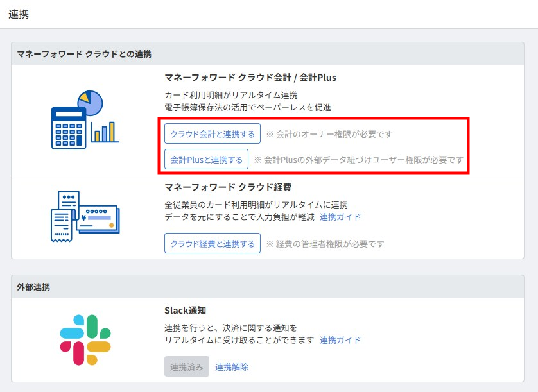Click the greyed-out 連携済み button

(187, 367)
